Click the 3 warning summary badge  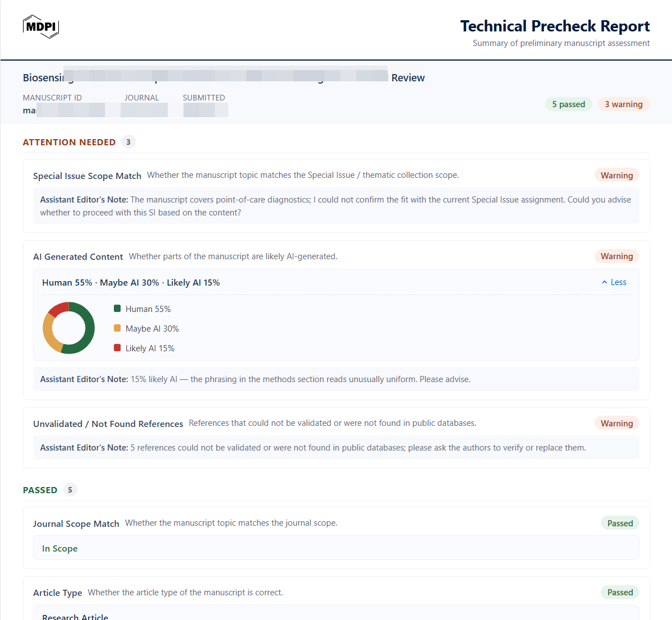pyautogui.click(x=624, y=104)
